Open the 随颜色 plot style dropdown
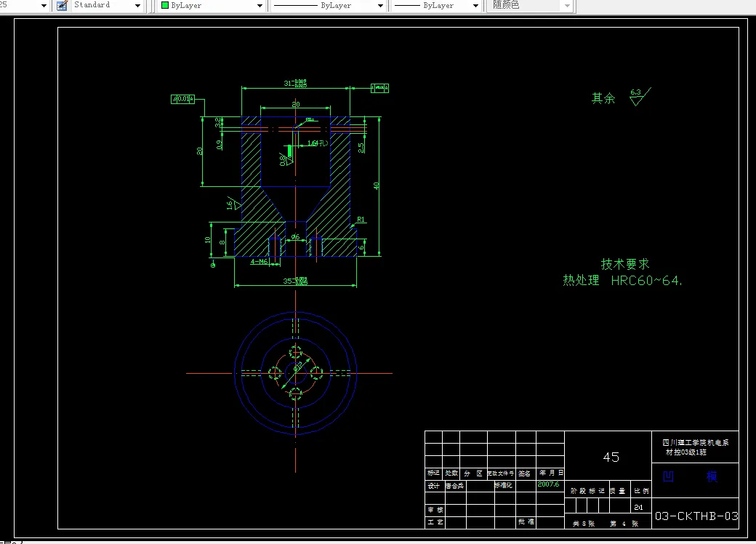This screenshot has height=544, width=756. pos(568,6)
